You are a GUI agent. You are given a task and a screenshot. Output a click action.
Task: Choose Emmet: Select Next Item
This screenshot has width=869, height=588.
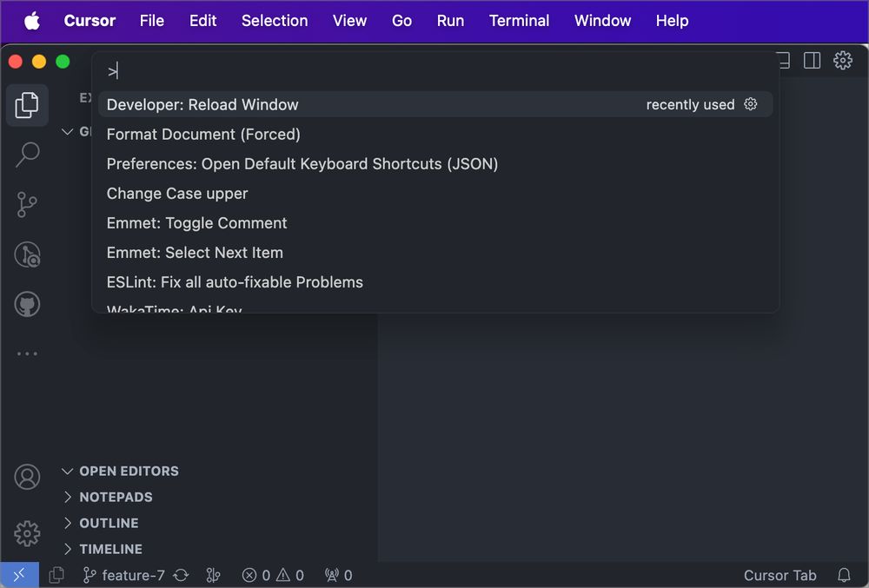point(435,253)
